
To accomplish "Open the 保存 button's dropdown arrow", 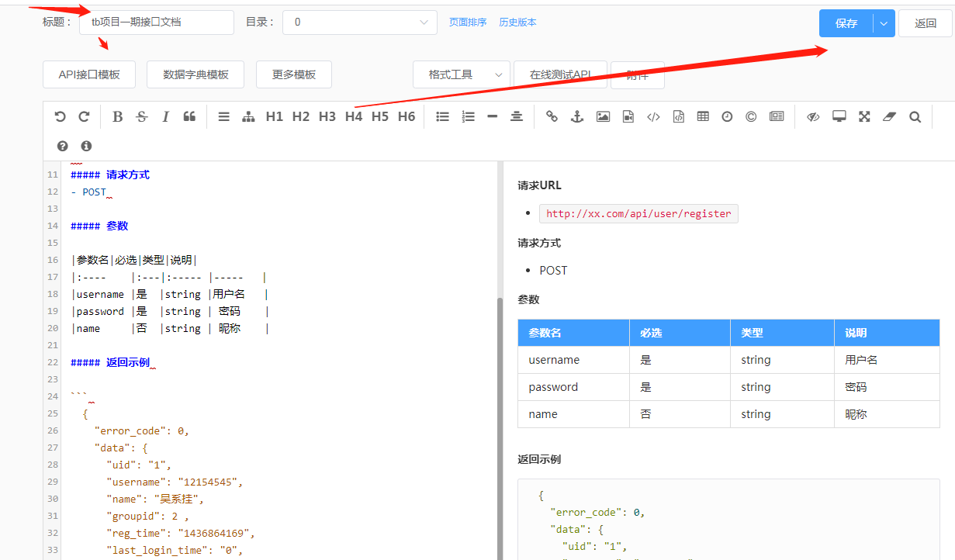I will pos(883,23).
